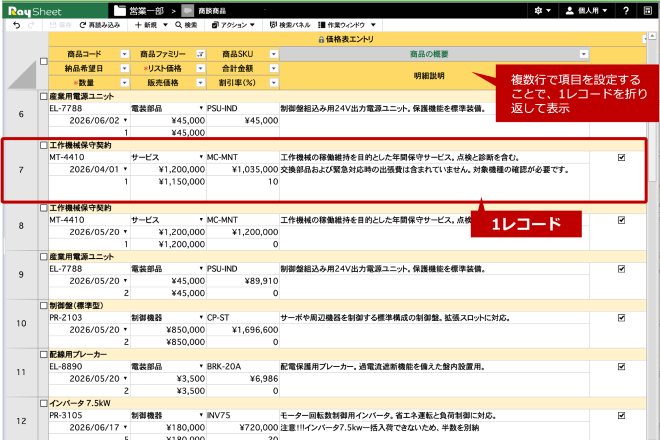The height and width of the screenshot is (440, 660).
Task: Click the 商談商品 view icon
Action: click(188, 11)
